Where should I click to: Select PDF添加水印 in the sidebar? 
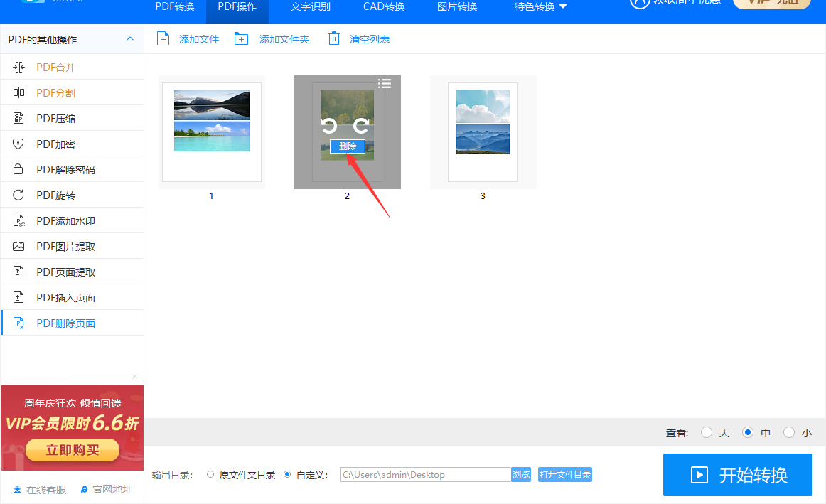click(73, 220)
